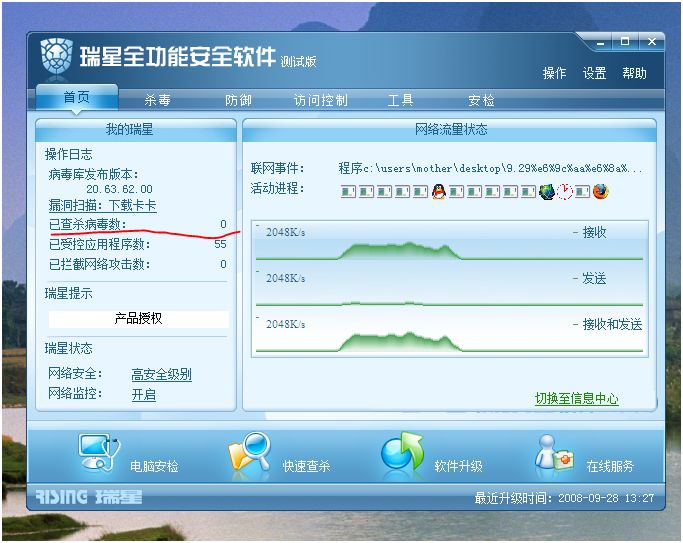Click the 我的瑞星 panel header
Screen dimensions: 683x543
tap(135, 129)
